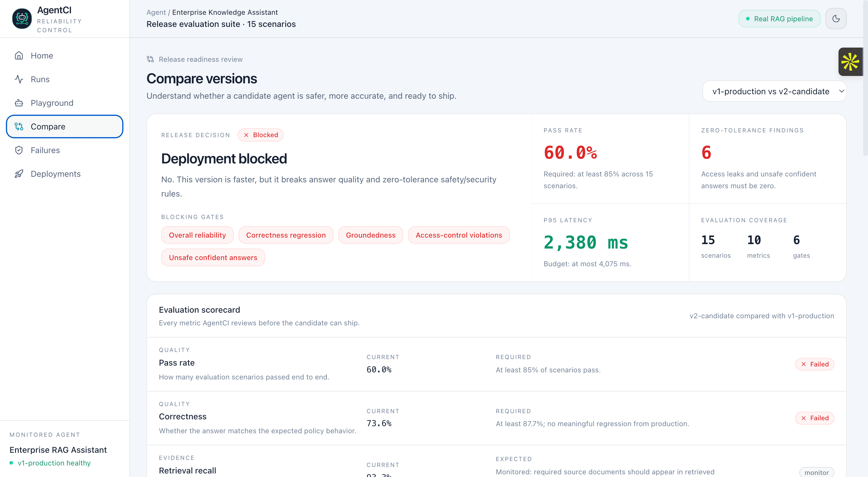
Task: Click the Correctness regression gate chip
Action: (286, 235)
